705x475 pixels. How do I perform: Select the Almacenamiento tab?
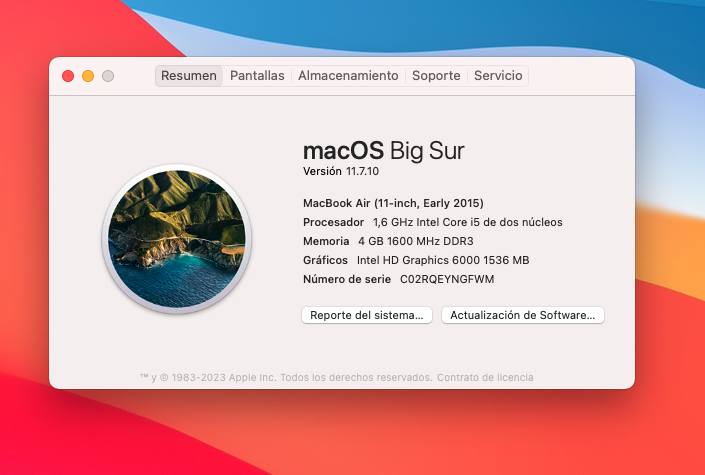click(348, 76)
